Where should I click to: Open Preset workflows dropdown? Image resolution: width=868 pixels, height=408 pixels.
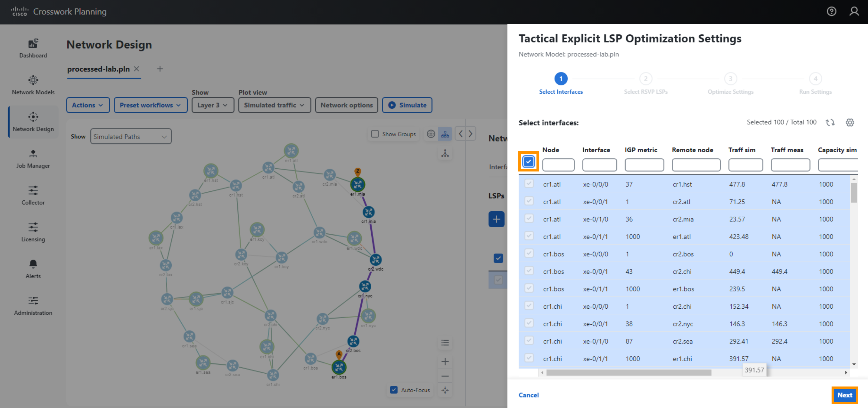point(150,105)
